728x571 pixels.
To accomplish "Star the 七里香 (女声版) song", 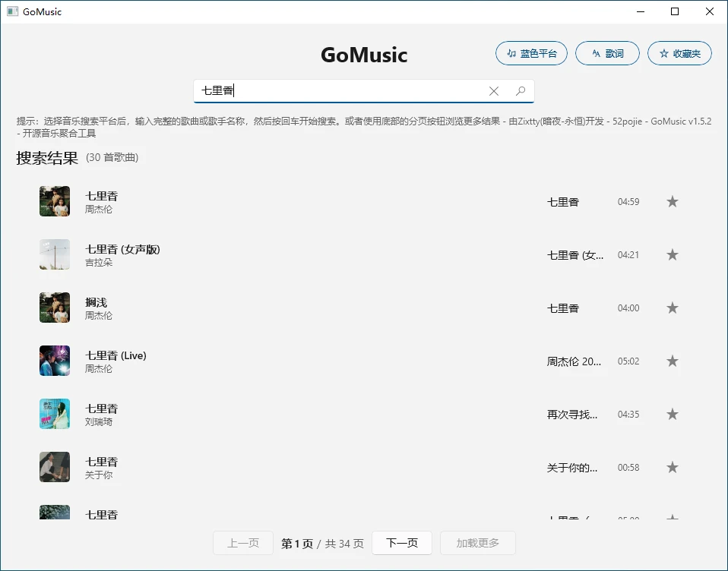I will pyautogui.click(x=672, y=255).
